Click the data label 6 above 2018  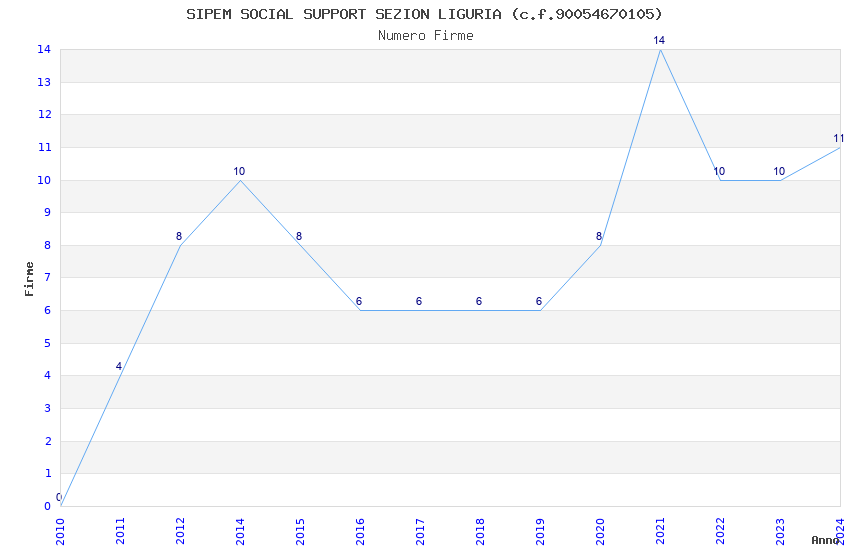click(479, 301)
